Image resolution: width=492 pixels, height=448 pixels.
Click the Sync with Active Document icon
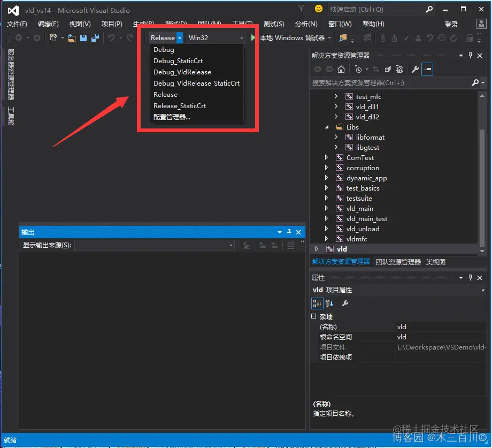tap(376, 69)
